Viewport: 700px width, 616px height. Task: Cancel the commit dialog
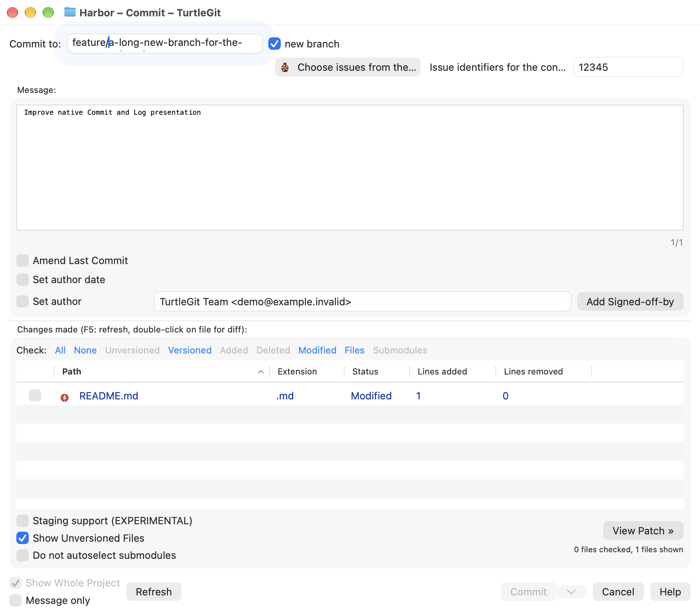coord(618,592)
